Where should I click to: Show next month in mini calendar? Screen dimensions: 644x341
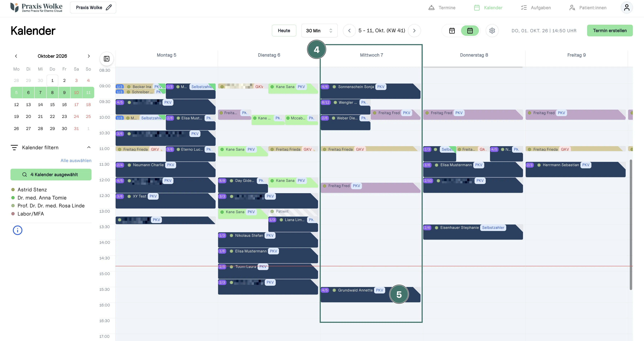point(88,56)
